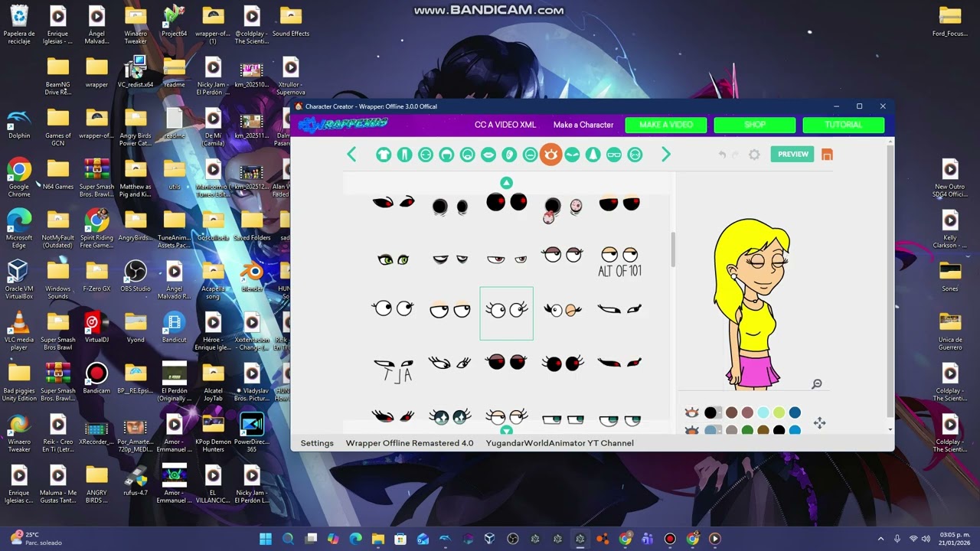980x551 pixels.
Task: Pick the light cyan color swatch
Action: (763, 413)
